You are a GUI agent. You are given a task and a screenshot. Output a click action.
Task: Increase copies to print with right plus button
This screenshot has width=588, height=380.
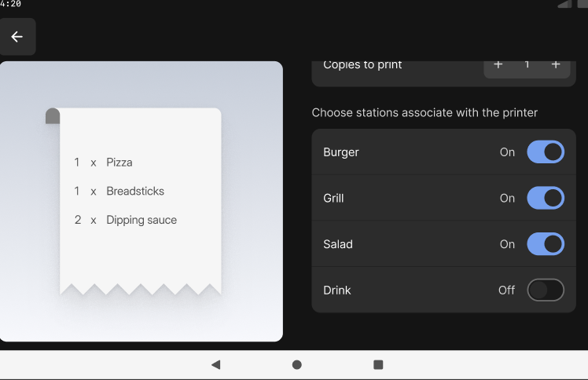click(556, 64)
